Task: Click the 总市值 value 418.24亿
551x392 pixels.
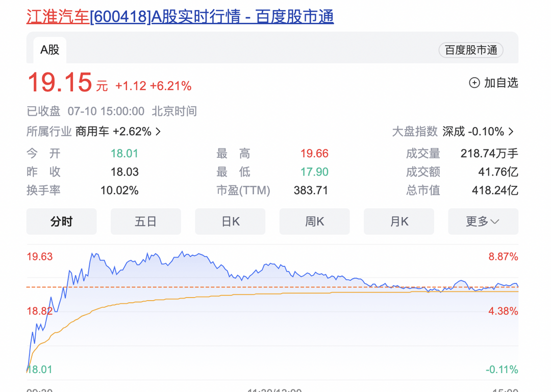Action: 495,190
